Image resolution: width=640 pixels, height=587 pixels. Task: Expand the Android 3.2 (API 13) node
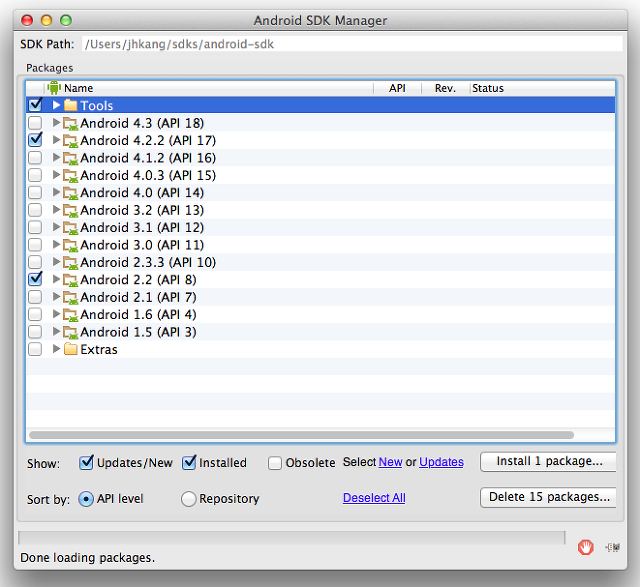[56, 210]
